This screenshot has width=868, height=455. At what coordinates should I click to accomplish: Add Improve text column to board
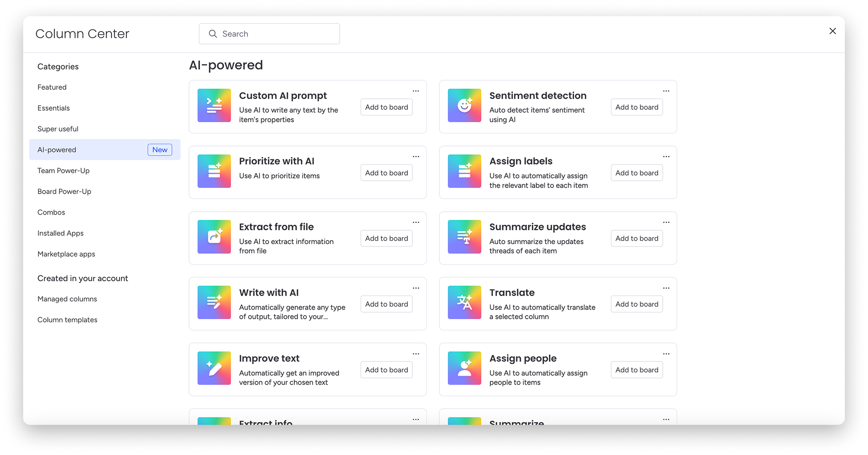tap(386, 370)
